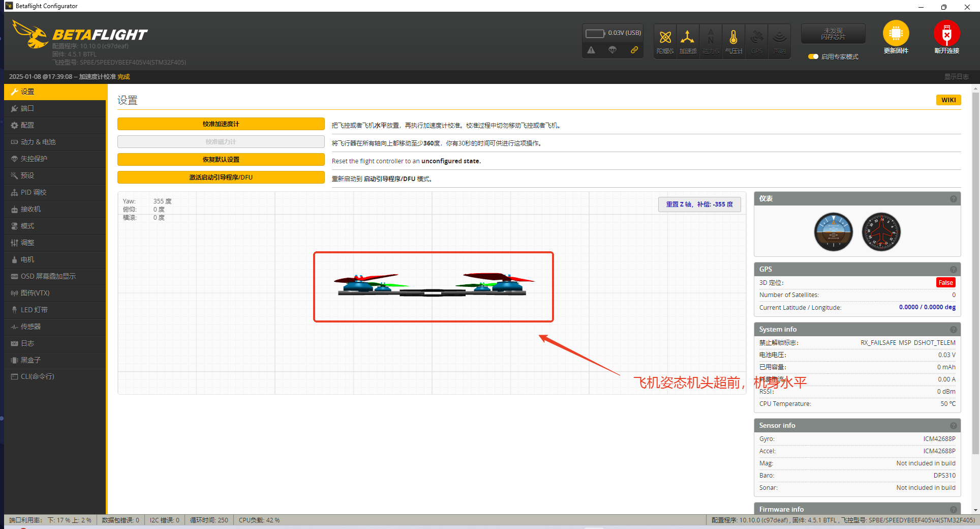Click the 传感器 sensors tab icon

[x=14, y=327]
